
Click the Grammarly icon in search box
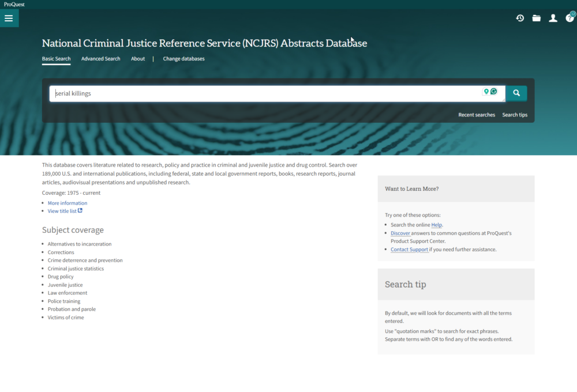pos(494,91)
